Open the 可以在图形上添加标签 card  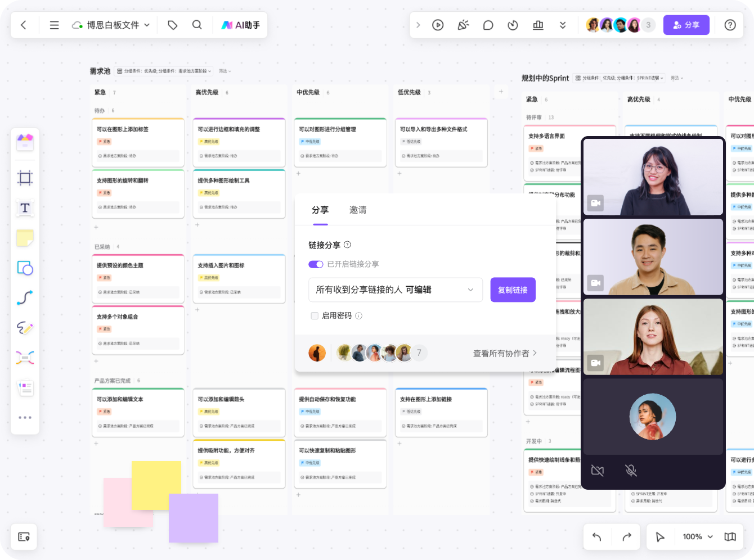pyautogui.click(x=138, y=142)
